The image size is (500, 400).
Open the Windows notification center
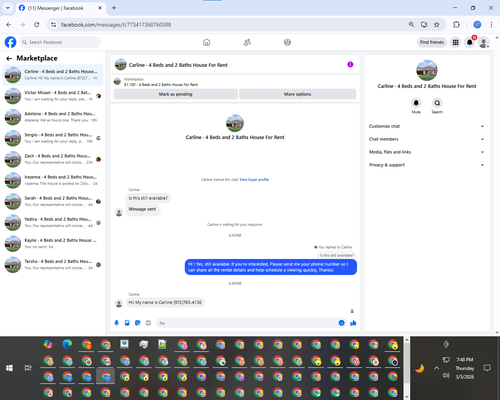pyautogui.click(x=487, y=368)
